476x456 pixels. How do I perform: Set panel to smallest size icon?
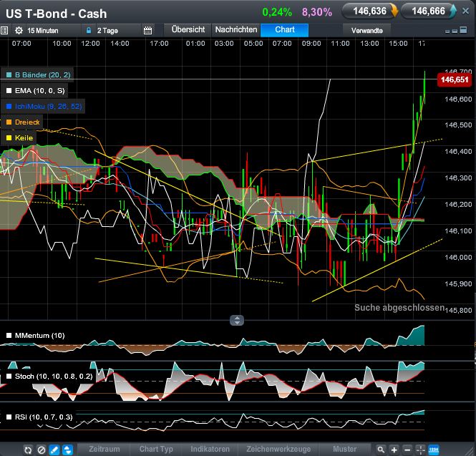[447, 31]
